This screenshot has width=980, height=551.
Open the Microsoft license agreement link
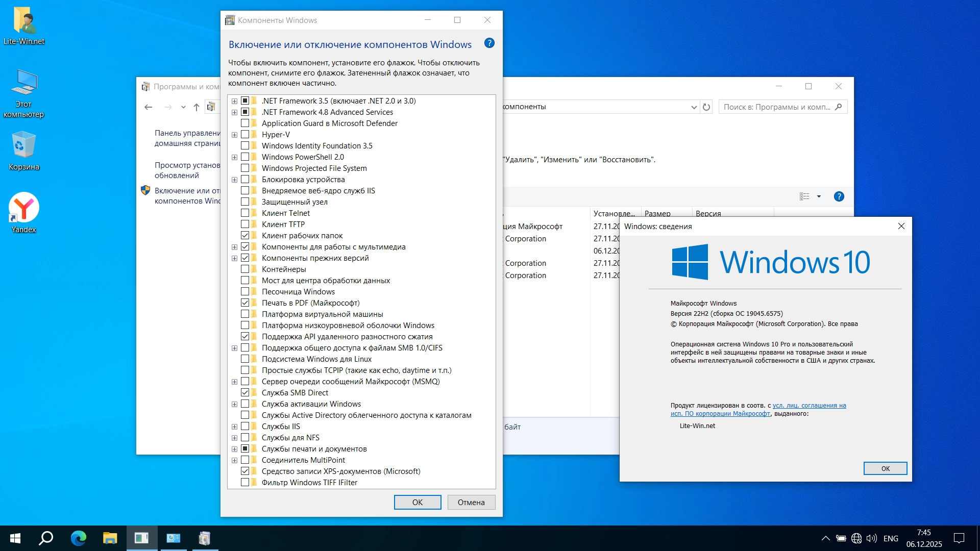click(x=809, y=406)
